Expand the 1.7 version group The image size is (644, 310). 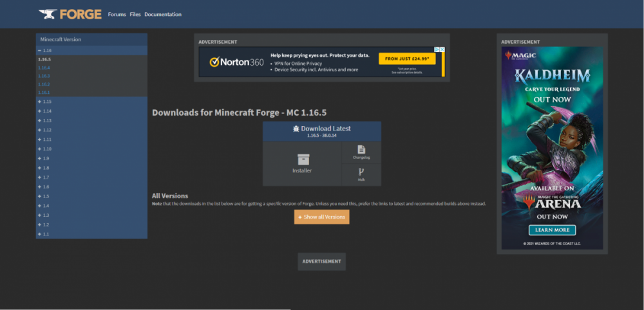pos(40,177)
